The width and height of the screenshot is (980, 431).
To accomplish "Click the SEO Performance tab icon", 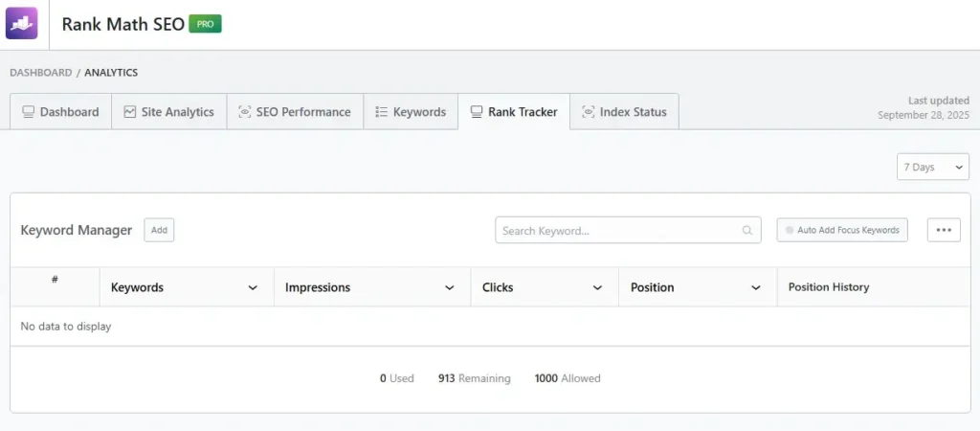I will pyautogui.click(x=245, y=112).
